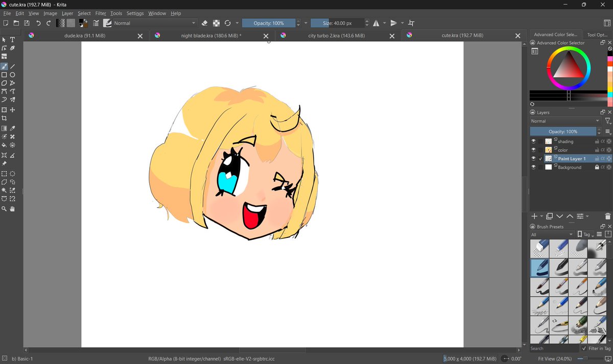Toggle Preserve Alpha checkerboard button
Viewport: 613px width, 364px height.
tap(217, 23)
